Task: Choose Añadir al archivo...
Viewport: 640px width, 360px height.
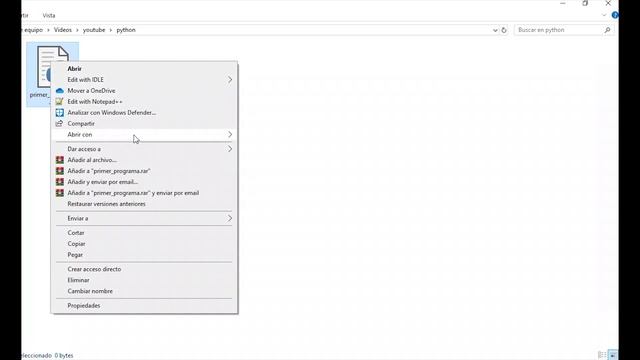Action: click(x=144, y=160)
